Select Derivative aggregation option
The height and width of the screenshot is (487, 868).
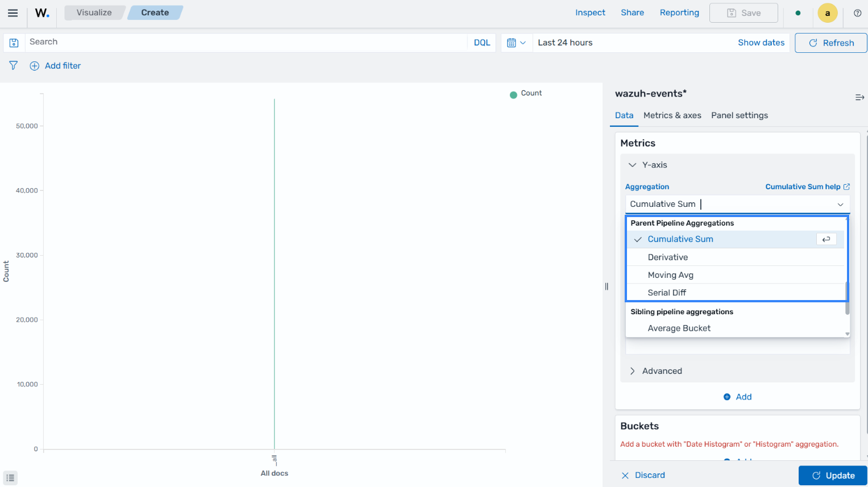pos(737,257)
